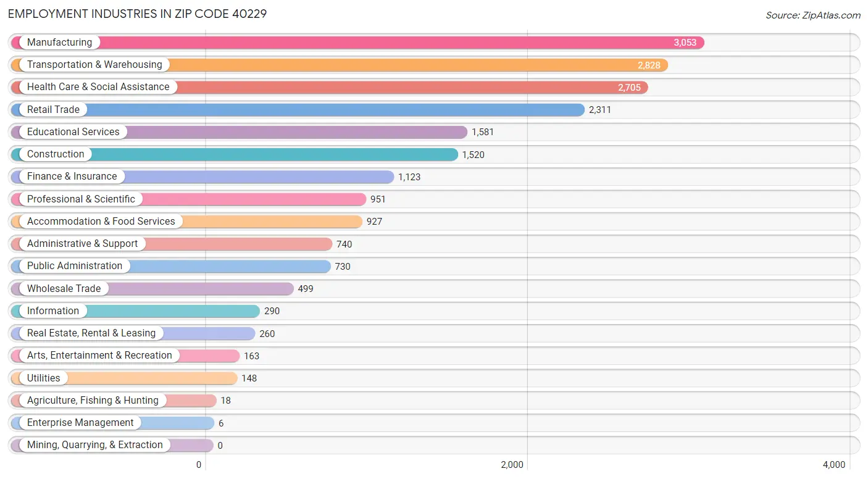Click the 1,123 Finance & Insurance value
868x479 pixels.
[x=409, y=177]
